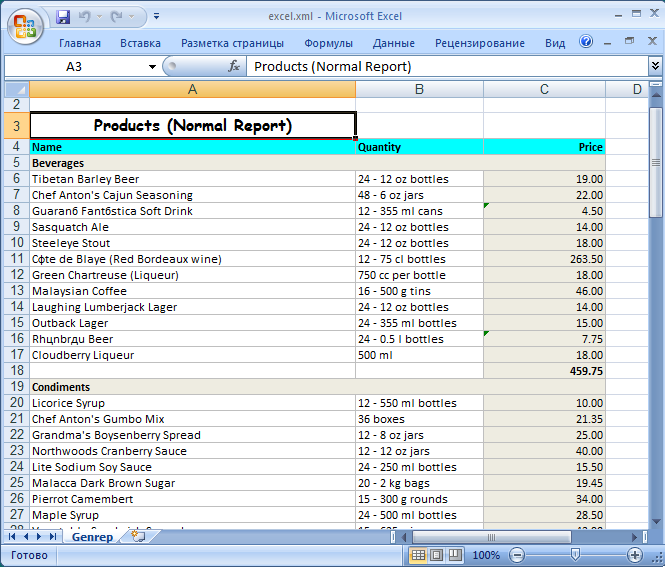
Task: Click the horizontal scrollbar thumb
Action: coord(491,537)
